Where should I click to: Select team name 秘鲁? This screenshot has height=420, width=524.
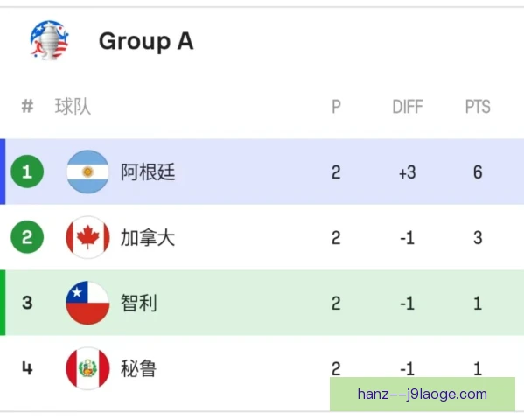tap(139, 368)
